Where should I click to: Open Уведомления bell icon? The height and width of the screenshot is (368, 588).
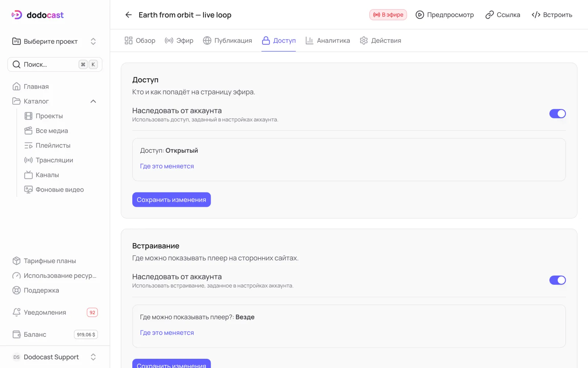17,312
